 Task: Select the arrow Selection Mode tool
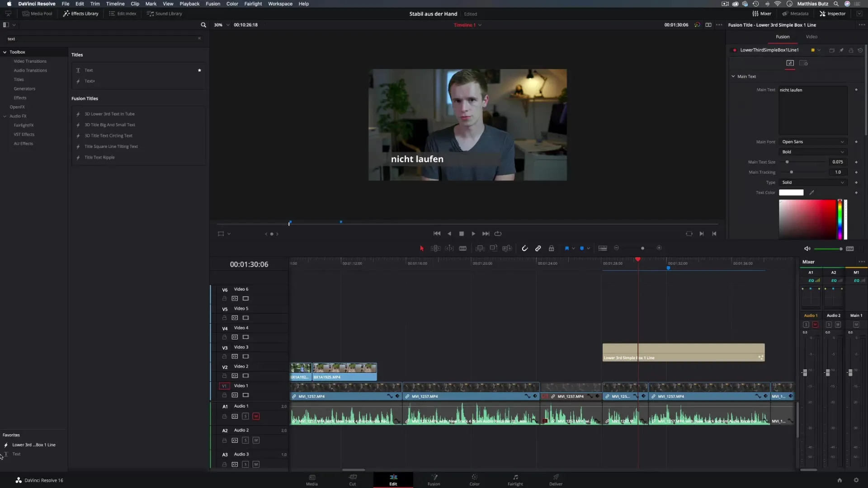click(422, 248)
